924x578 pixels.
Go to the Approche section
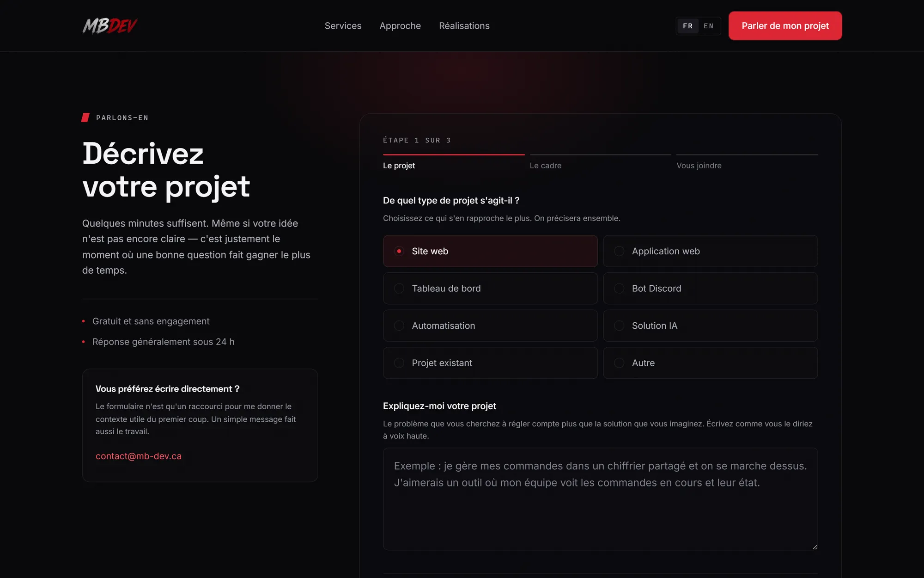400,26
